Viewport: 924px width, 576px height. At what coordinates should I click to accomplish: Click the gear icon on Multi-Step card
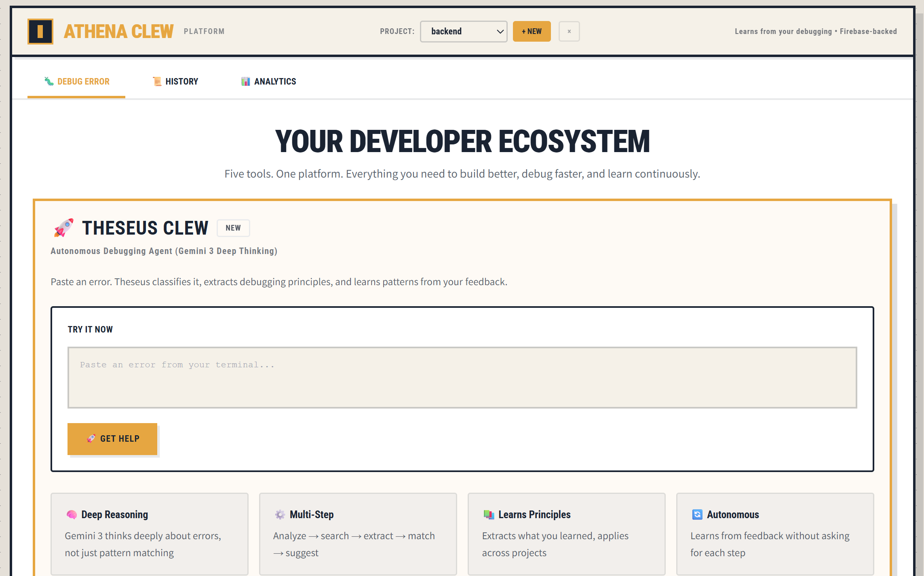[x=280, y=515]
